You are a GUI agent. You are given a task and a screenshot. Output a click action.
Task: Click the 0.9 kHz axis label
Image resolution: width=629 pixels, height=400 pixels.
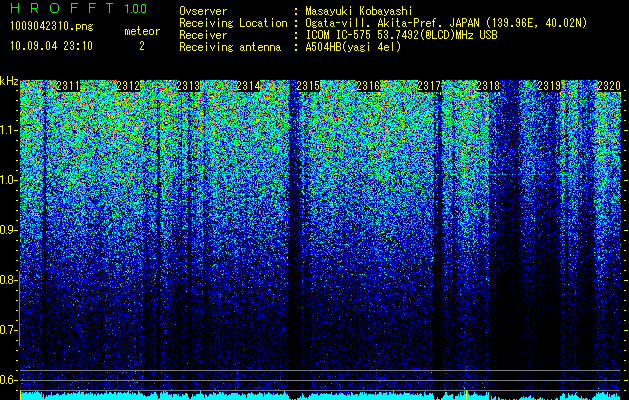[8, 230]
